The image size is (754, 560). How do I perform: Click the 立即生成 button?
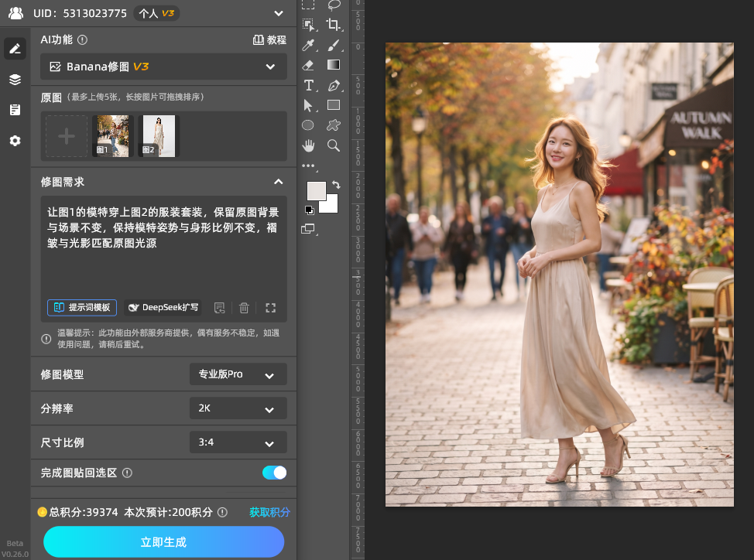tap(163, 542)
